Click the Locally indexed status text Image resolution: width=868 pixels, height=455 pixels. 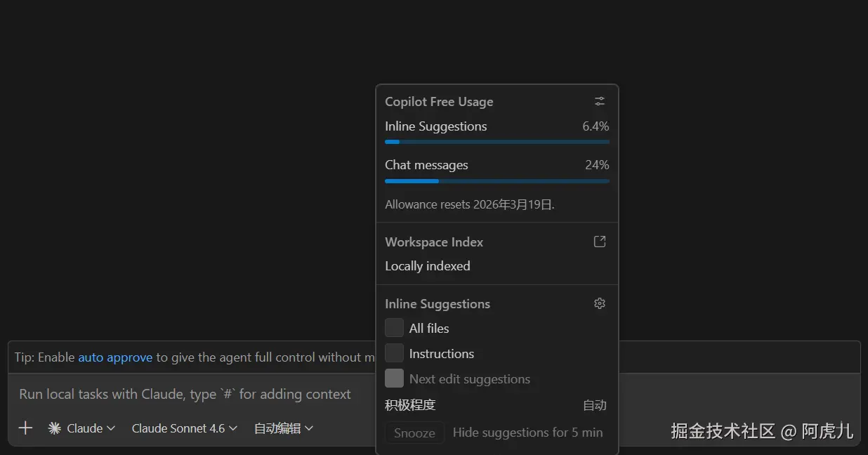(x=428, y=266)
